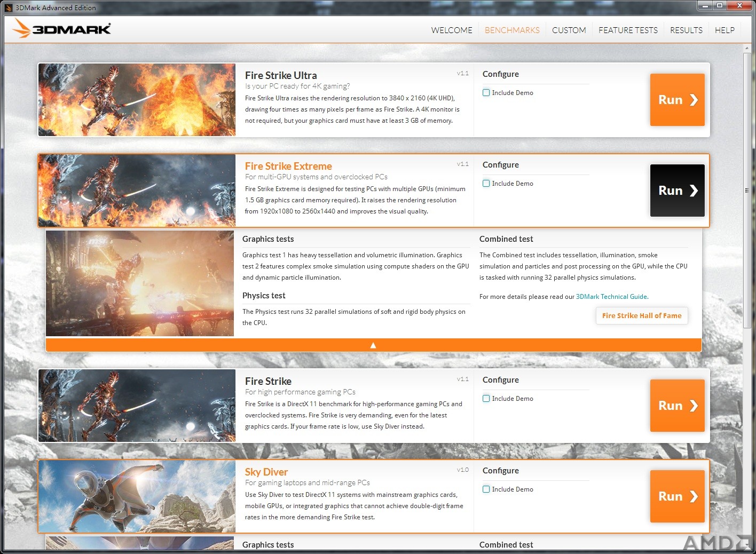Collapse the Fire Strike Extreme details panel

click(373, 345)
